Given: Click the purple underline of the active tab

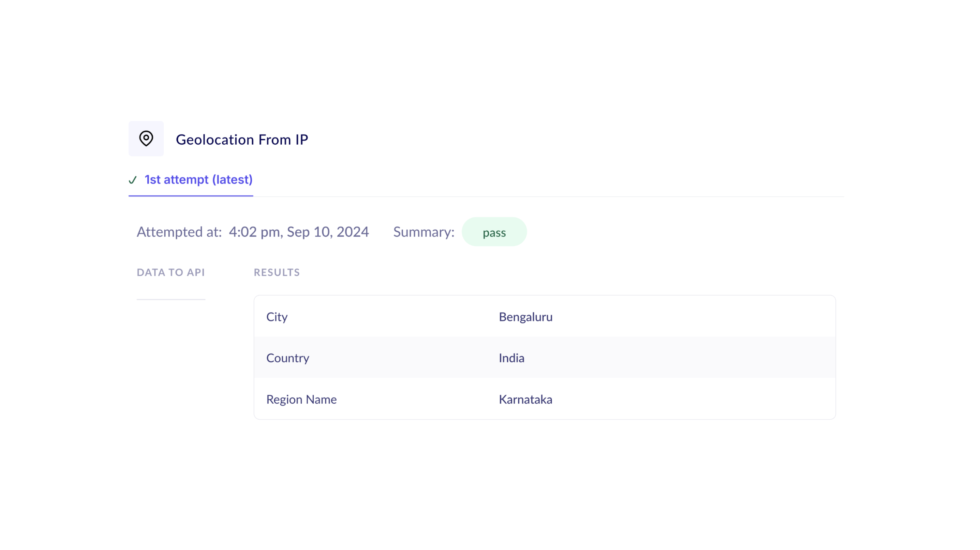Looking at the screenshot, I should 191,196.
